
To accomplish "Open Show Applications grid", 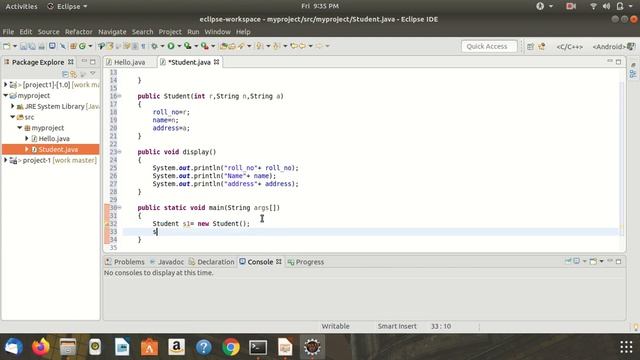I will [x=626, y=347].
